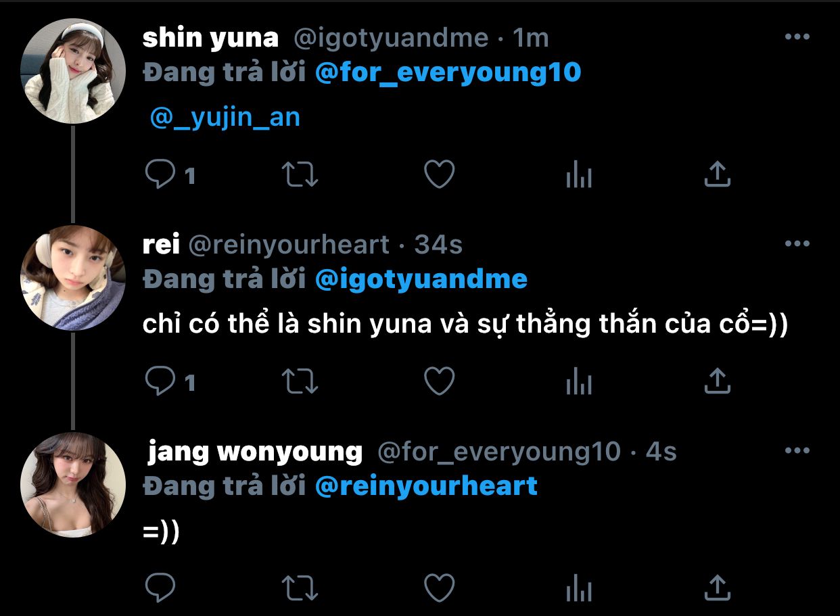This screenshot has height=616, width=840.
Task: Open shin yuna's profile picture
Action: coord(73,71)
